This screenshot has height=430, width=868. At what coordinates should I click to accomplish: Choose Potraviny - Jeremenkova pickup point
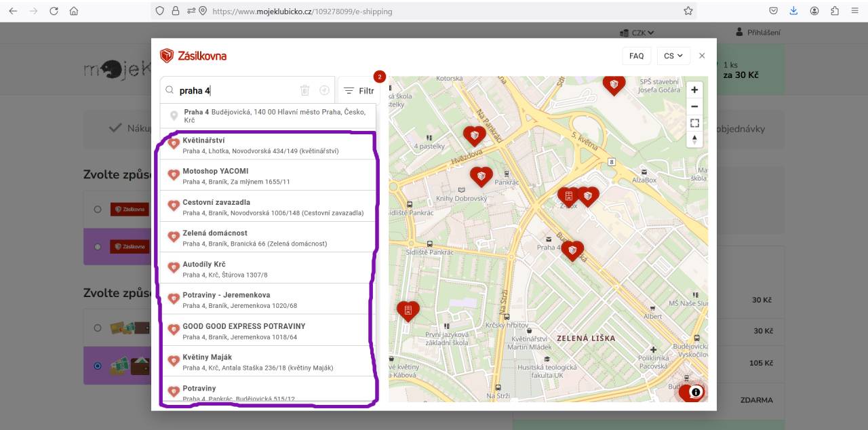click(x=267, y=300)
